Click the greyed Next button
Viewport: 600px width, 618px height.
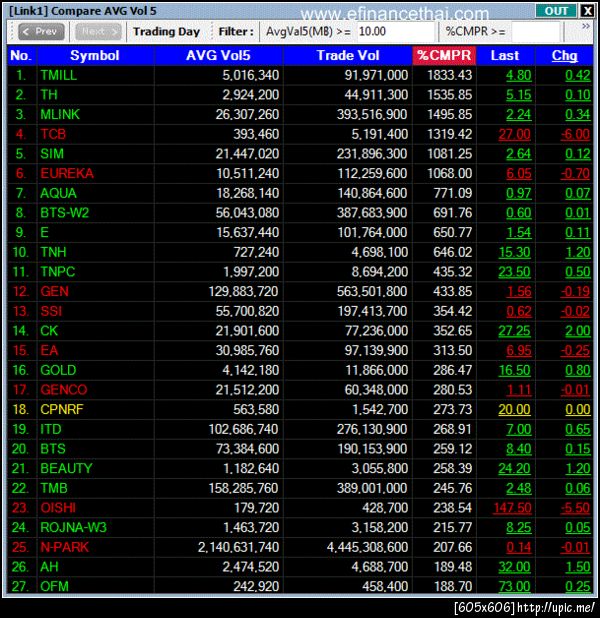(98, 32)
